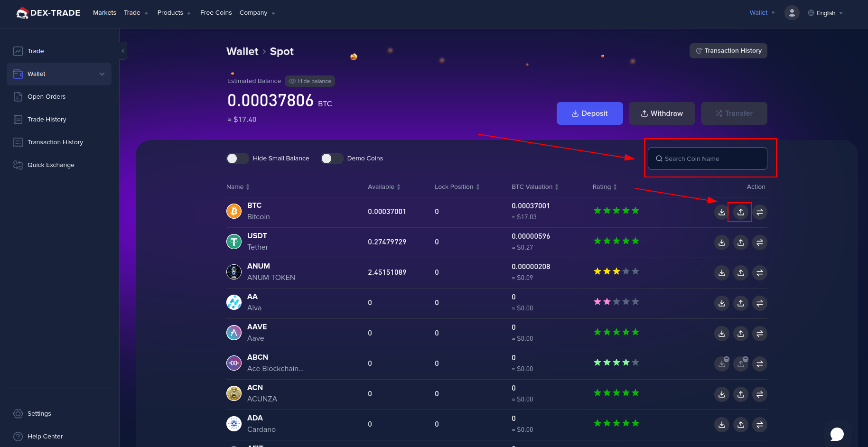Open Trade in the left sidebar

[x=59, y=51]
